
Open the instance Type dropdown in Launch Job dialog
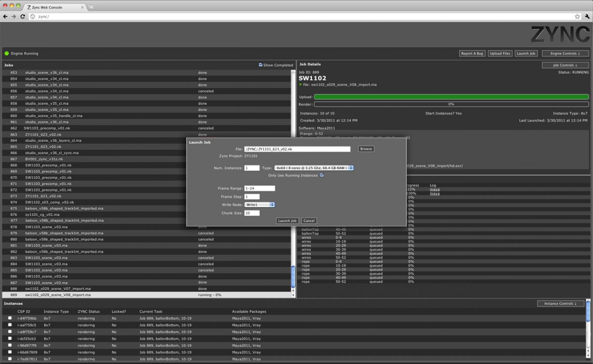coord(350,167)
